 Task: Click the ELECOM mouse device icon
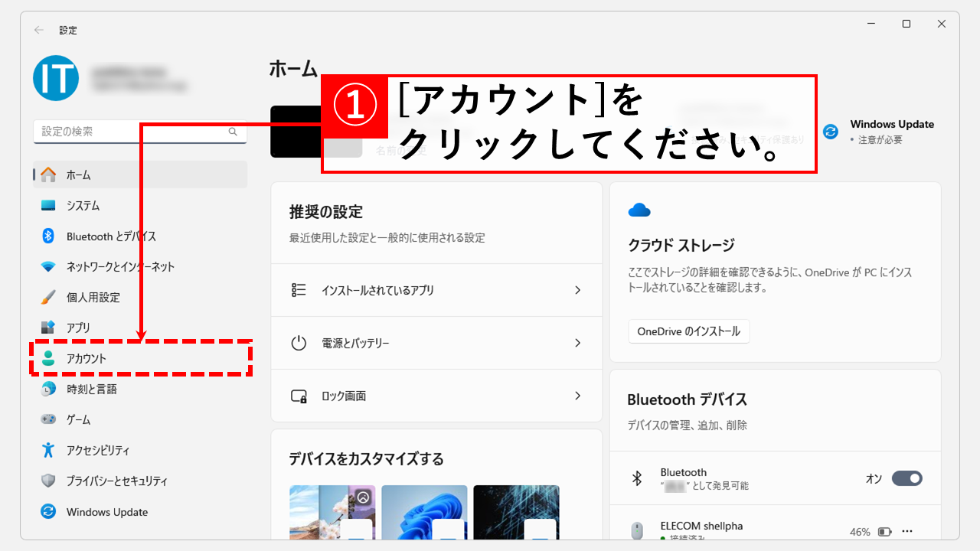click(636, 530)
